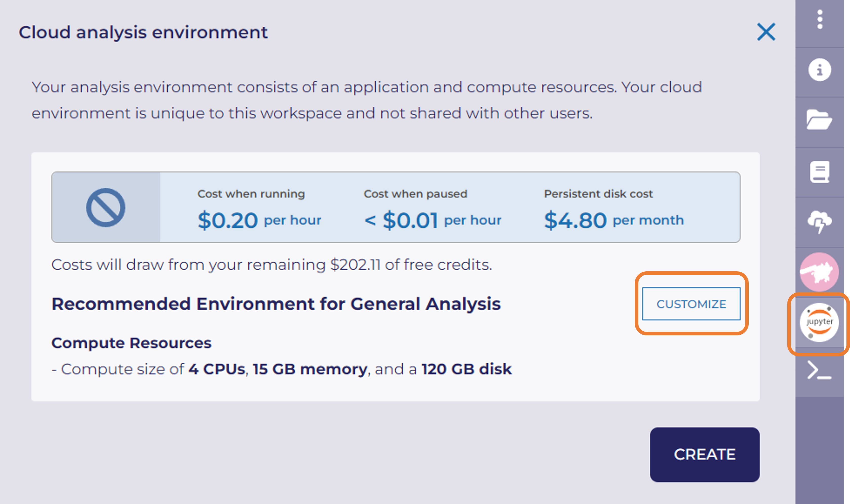Click the environment status prohibited icon
850x504 pixels.
click(x=106, y=207)
